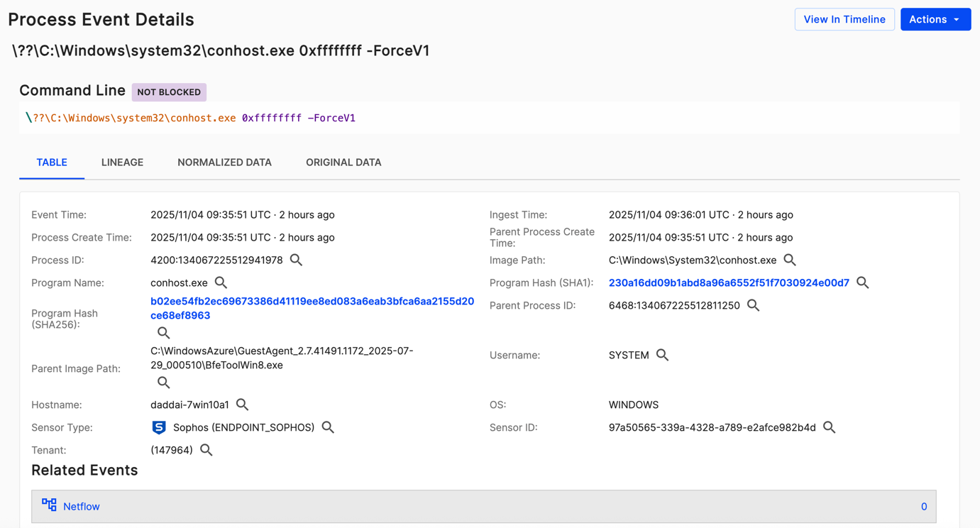Select the TABLE tab

point(52,163)
